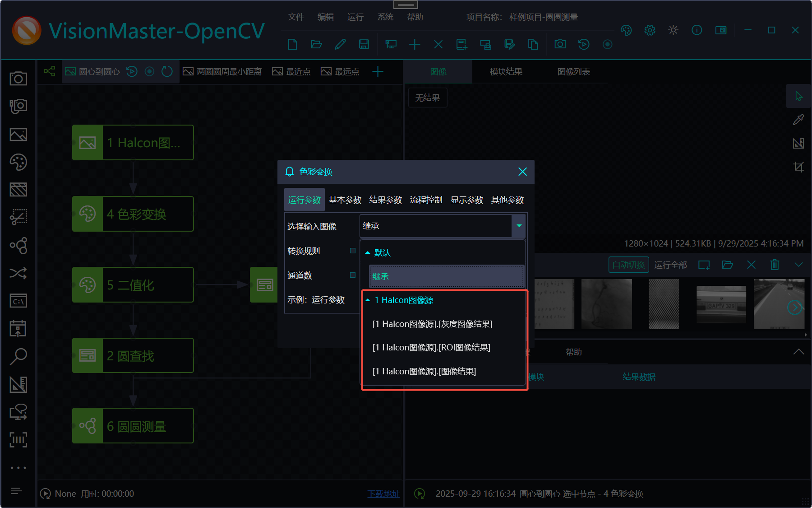Image resolution: width=812 pixels, height=508 pixels.
Task: Open the 选择输入图像 dropdown arrow
Action: [x=519, y=226]
